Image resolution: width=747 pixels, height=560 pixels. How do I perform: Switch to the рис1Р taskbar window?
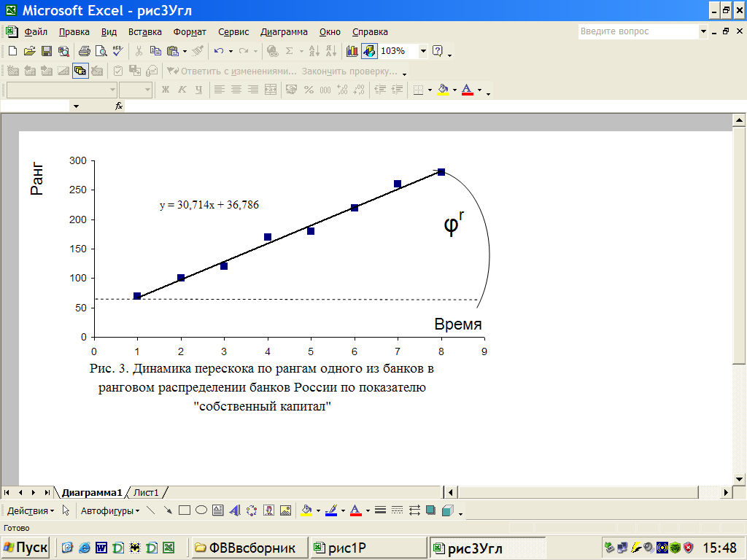(368, 548)
